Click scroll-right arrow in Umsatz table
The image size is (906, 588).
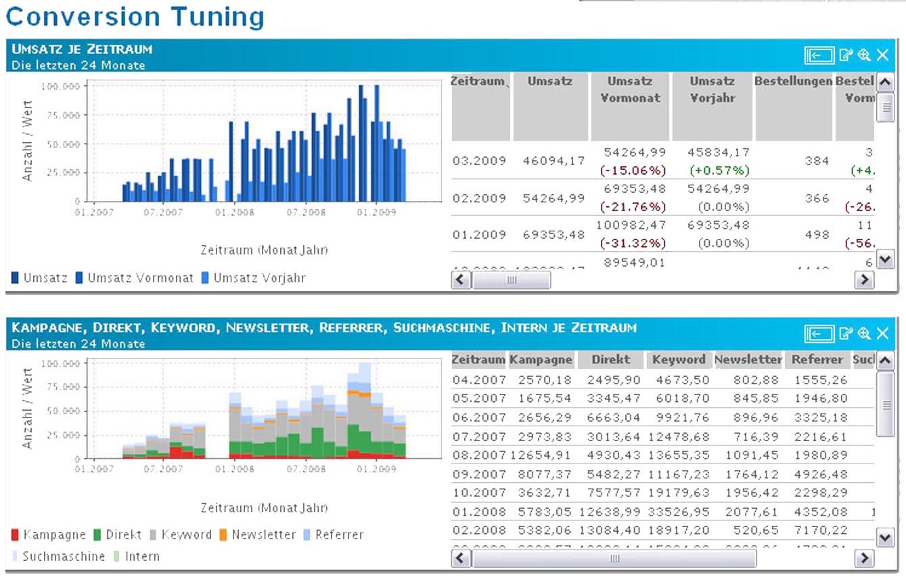865,279
